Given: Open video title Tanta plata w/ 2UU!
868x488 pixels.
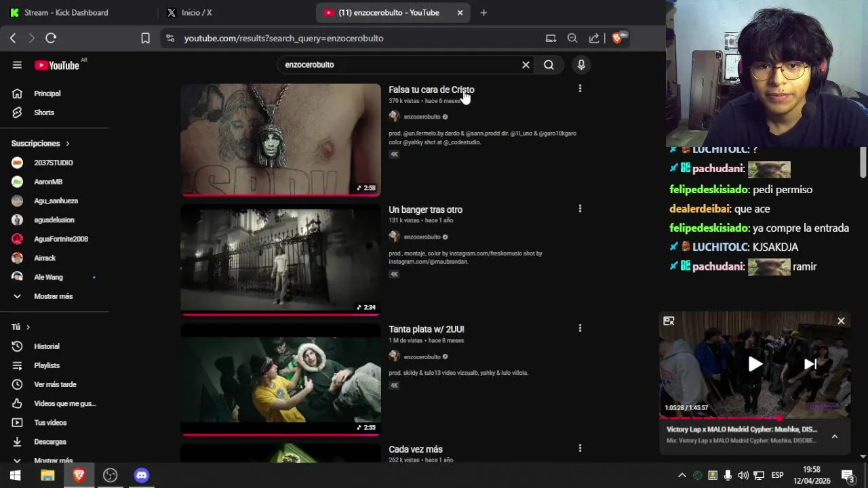Looking at the screenshot, I should pyautogui.click(x=427, y=329).
